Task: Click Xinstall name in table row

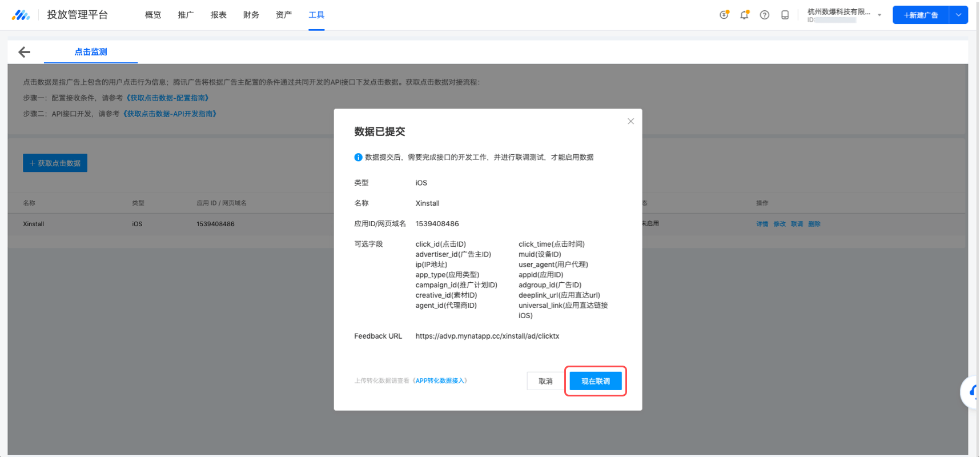Action: (33, 224)
